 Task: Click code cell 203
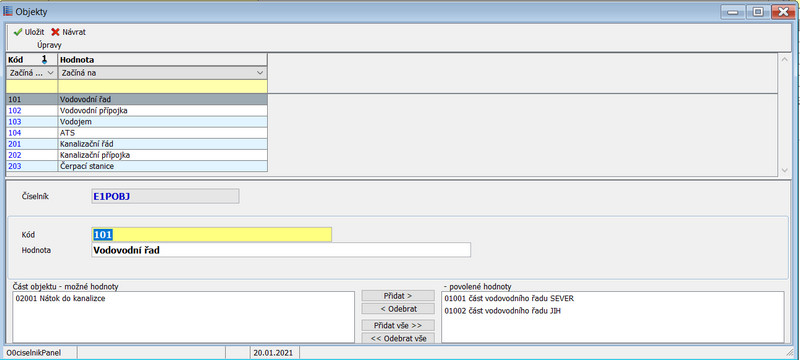click(x=32, y=166)
